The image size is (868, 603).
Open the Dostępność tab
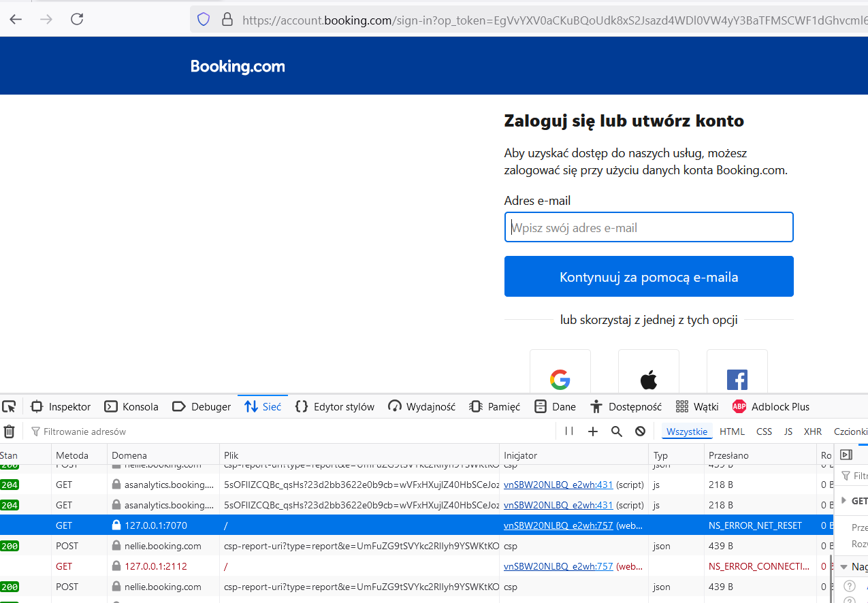pyautogui.click(x=626, y=407)
